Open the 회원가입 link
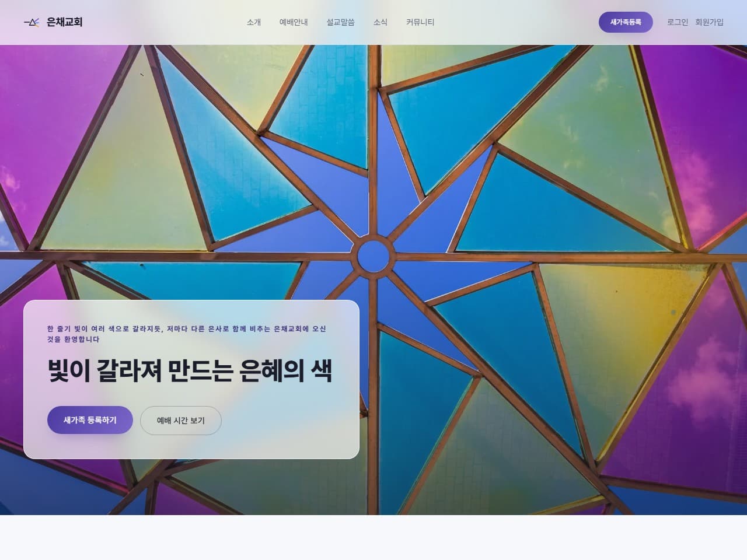Viewport: 747px width, 560px height. click(x=709, y=22)
